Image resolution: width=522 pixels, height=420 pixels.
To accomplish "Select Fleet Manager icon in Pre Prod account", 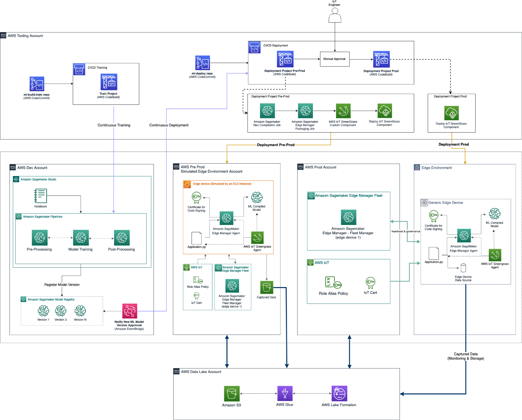I will 232,286.
